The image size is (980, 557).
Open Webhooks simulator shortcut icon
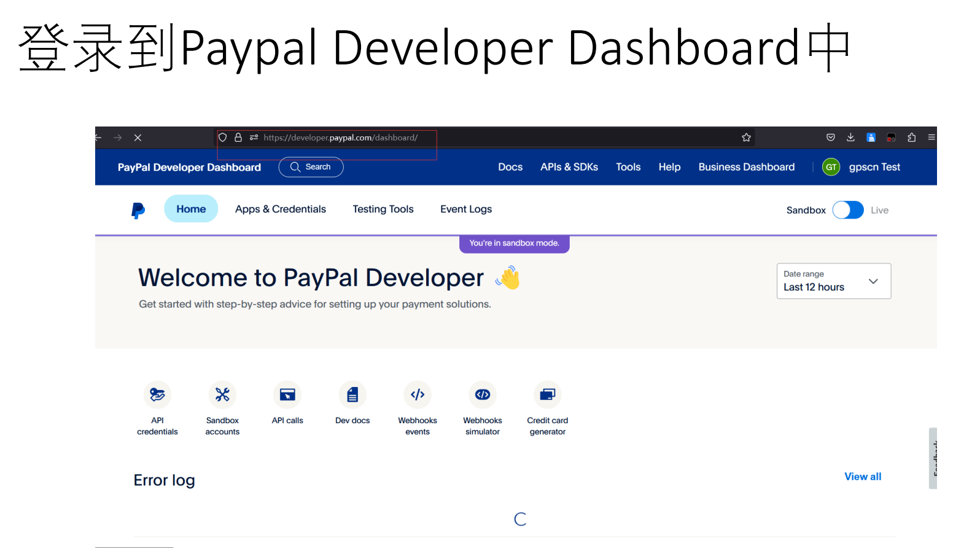click(483, 395)
